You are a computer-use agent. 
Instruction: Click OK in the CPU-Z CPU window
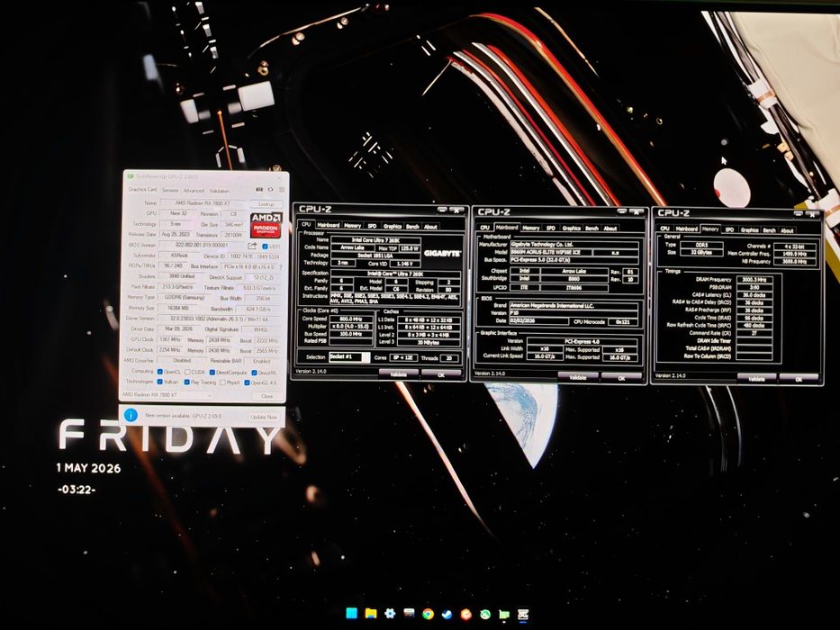[x=441, y=374]
